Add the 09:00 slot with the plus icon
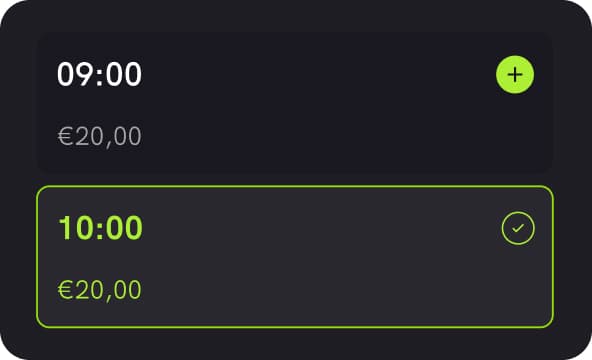 (515, 74)
